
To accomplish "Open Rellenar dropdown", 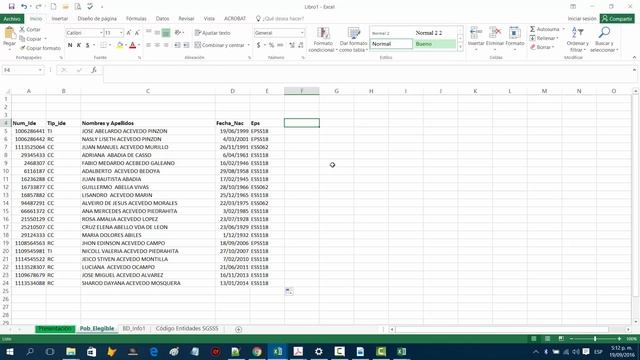I will pyautogui.click(x=544, y=38).
